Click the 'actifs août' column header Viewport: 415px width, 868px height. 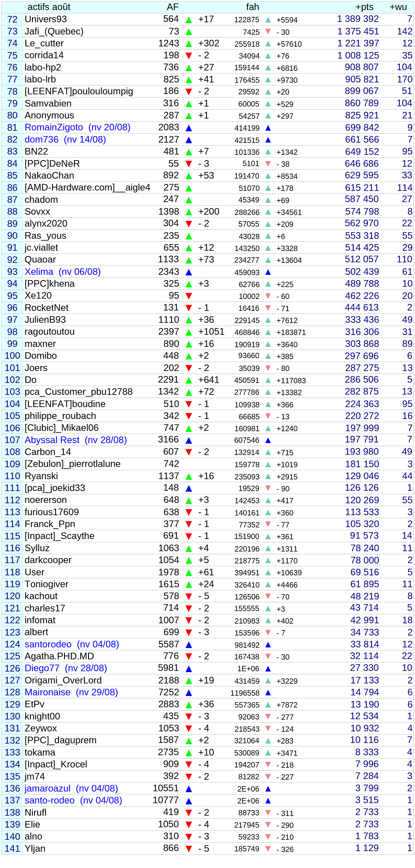(x=49, y=7)
